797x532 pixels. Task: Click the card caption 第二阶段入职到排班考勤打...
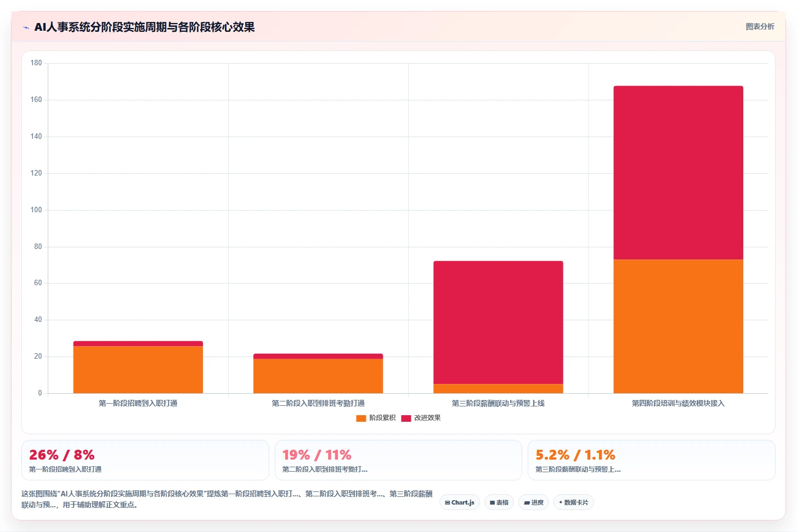pos(325,469)
